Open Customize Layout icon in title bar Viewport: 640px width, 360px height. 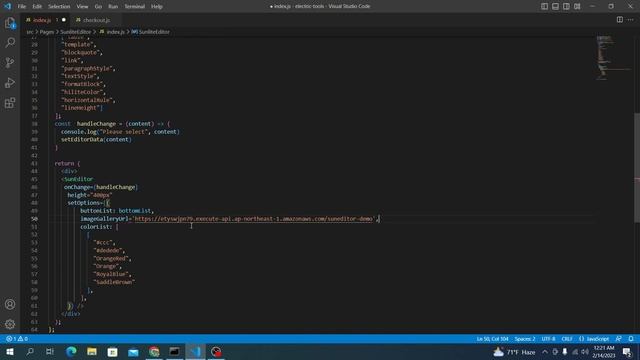(x=577, y=6)
